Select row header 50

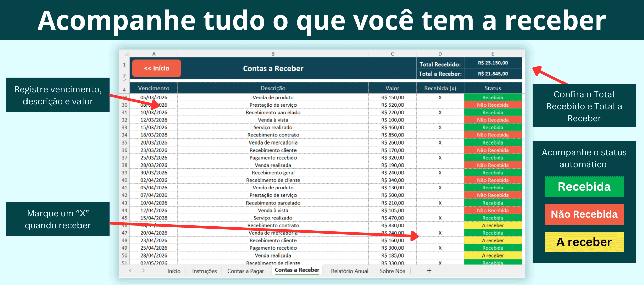pos(125,255)
